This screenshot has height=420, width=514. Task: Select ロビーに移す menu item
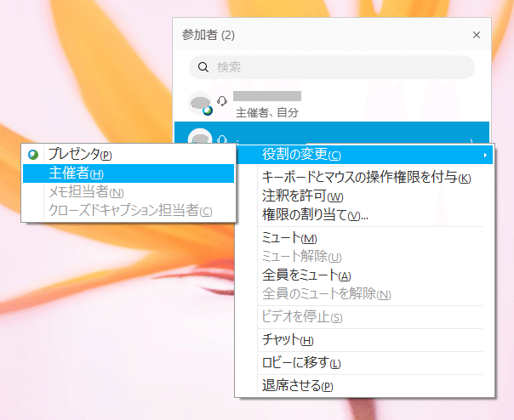click(x=364, y=363)
